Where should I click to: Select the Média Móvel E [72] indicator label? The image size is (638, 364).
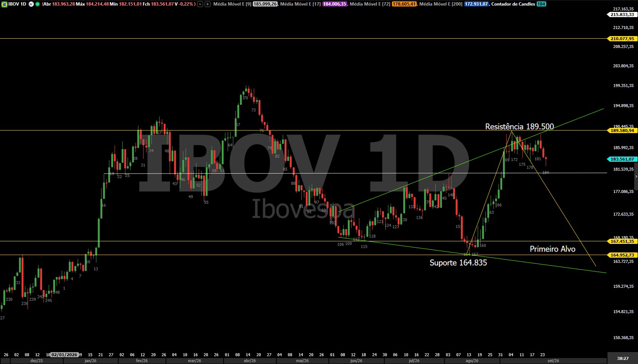(370, 4)
